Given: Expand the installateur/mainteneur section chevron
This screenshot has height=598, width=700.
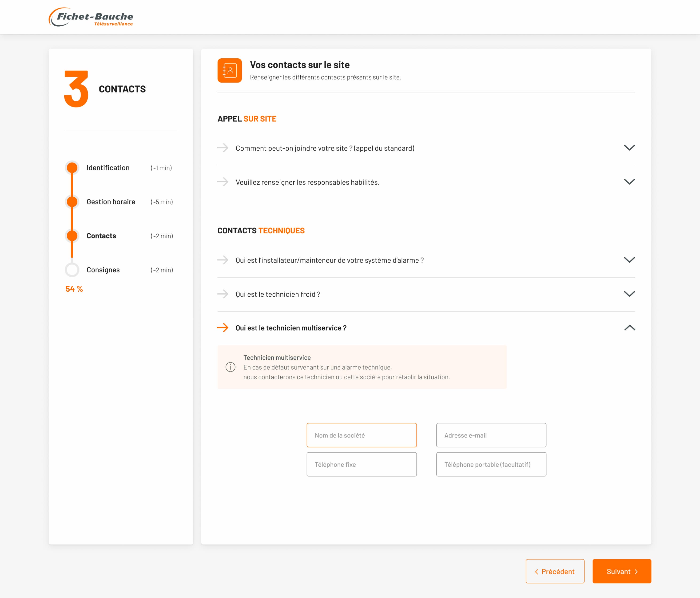Looking at the screenshot, I should point(629,260).
